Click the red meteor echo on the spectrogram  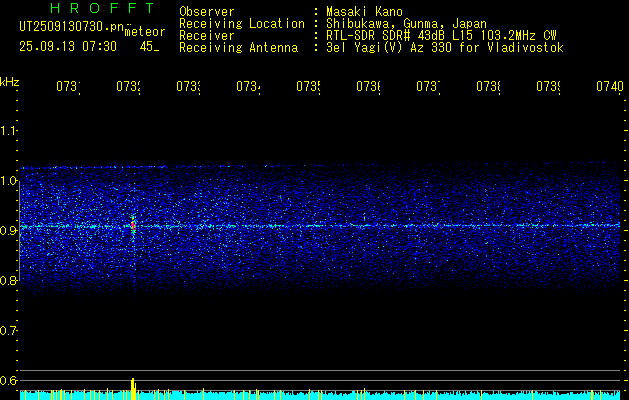[x=133, y=225]
